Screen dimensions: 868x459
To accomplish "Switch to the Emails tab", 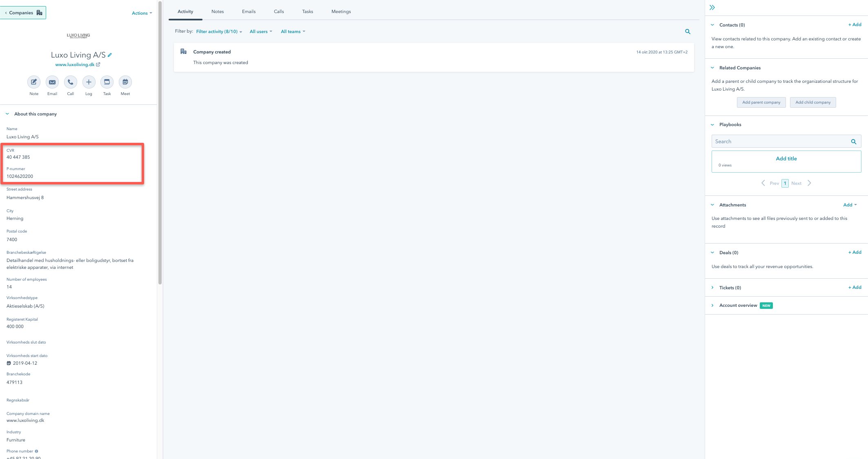I will pyautogui.click(x=249, y=11).
